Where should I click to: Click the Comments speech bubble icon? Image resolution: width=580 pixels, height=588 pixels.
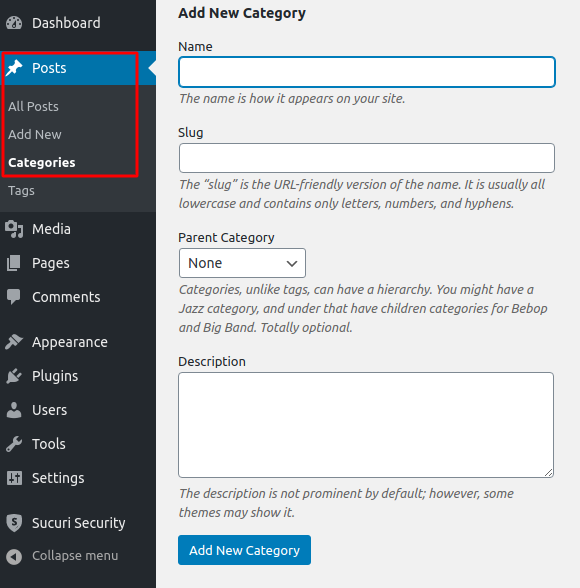[14, 297]
